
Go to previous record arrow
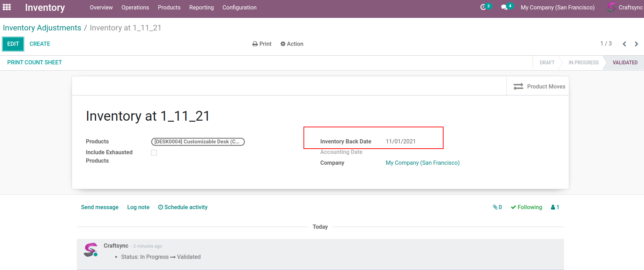(624, 44)
